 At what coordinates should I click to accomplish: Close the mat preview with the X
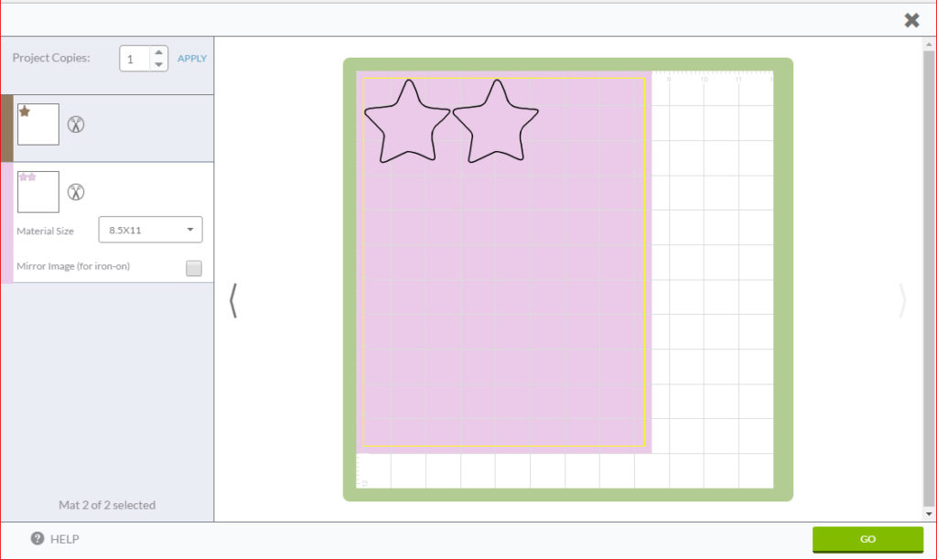(911, 20)
